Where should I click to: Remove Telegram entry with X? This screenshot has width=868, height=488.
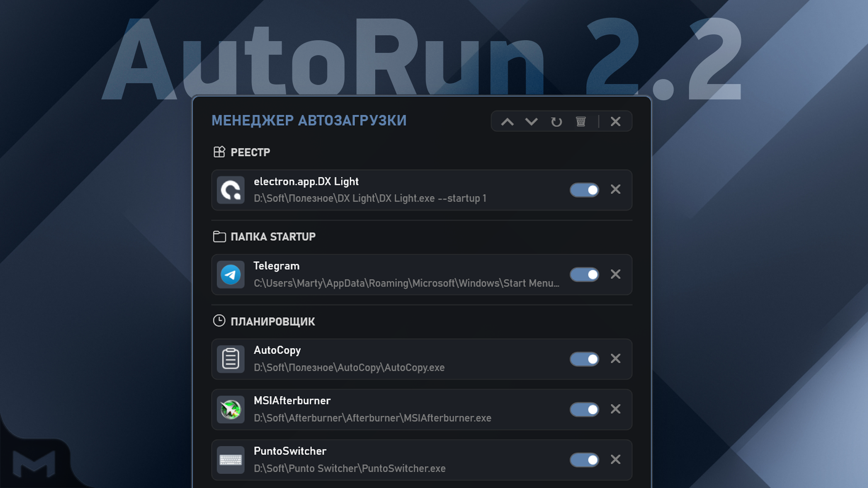tap(616, 274)
